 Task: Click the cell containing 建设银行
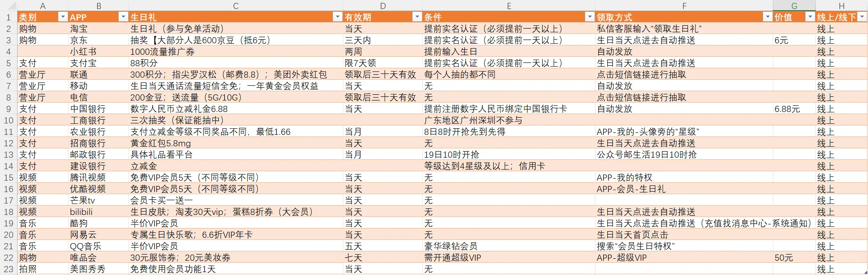(98, 166)
